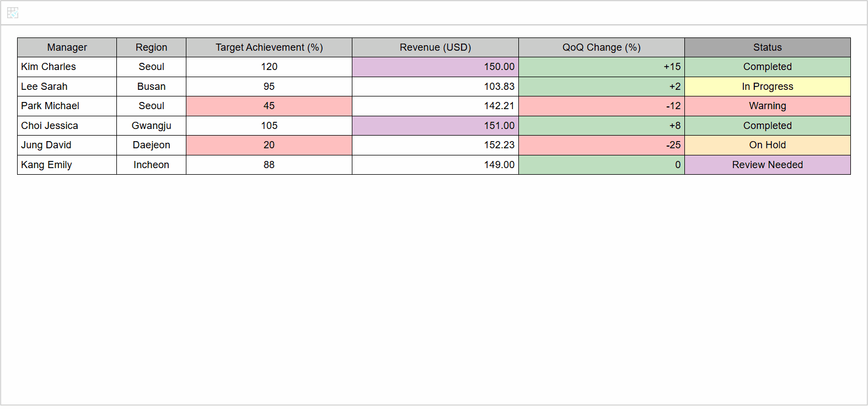Select the red-highlighted 45 cell

click(x=269, y=106)
